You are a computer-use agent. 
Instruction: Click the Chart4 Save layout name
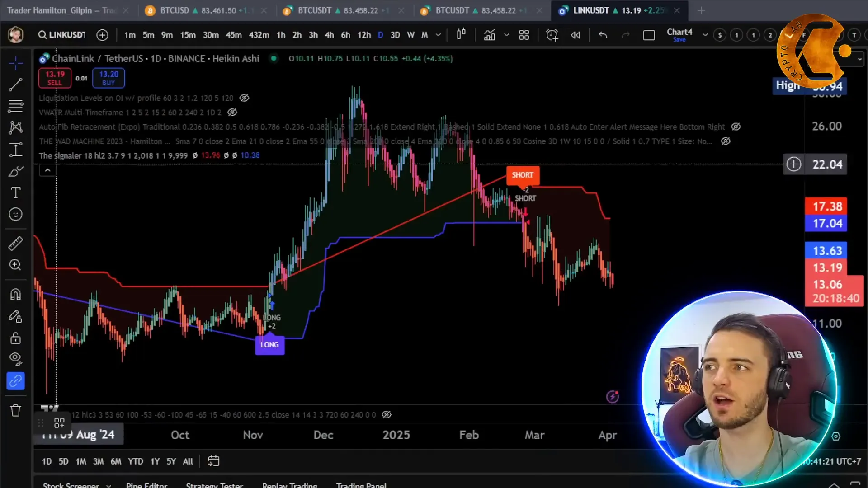[x=679, y=35]
